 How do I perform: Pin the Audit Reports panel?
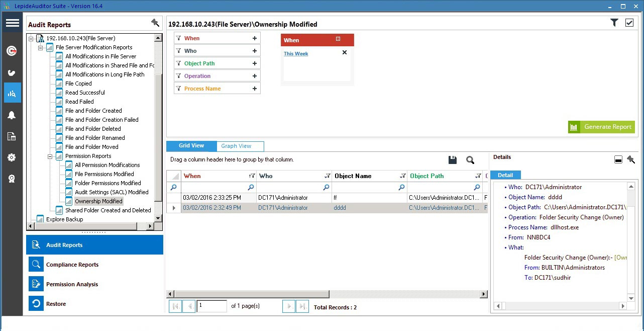[x=155, y=23]
